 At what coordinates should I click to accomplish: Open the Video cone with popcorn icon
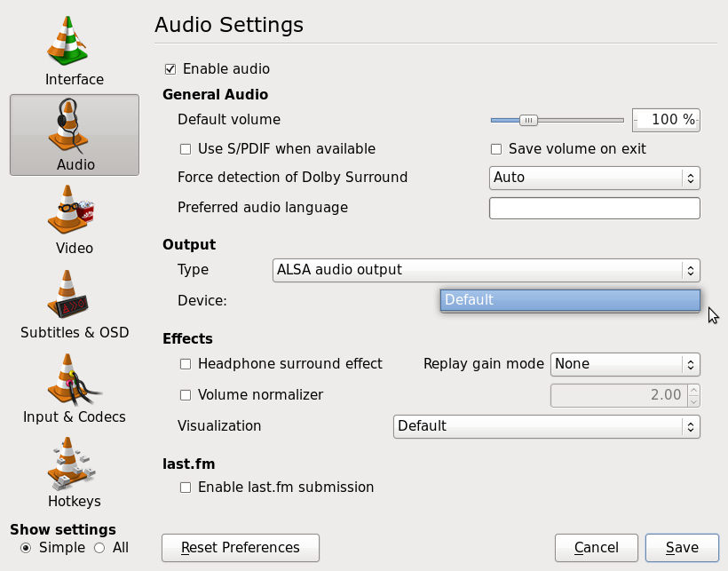70,209
